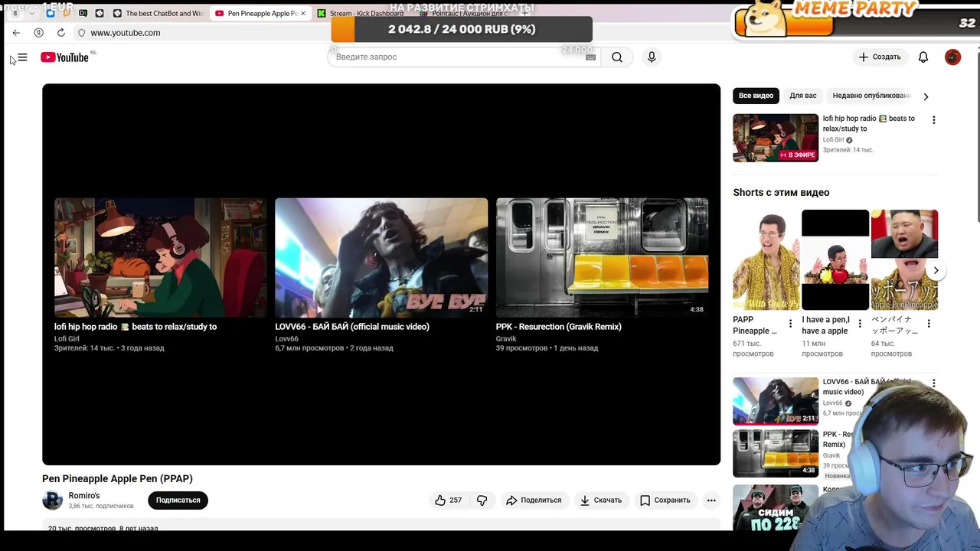The image size is (980, 551).
Task: Click the 'Сохранить' save button
Action: click(665, 500)
